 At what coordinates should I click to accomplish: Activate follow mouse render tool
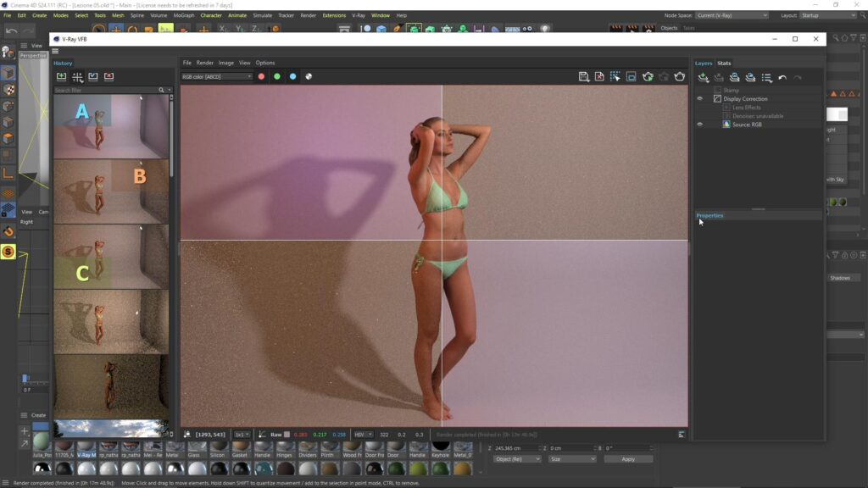(x=615, y=77)
